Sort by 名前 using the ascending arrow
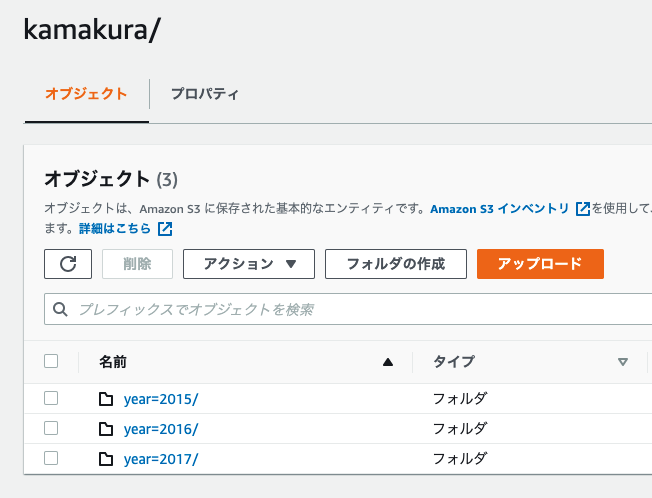The width and height of the screenshot is (652, 498). coord(388,362)
